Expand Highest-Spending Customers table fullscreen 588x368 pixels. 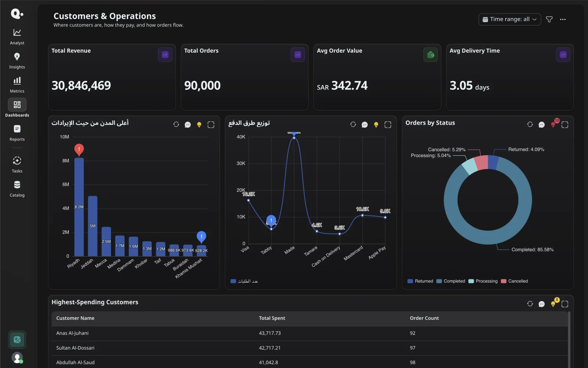[565, 304]
